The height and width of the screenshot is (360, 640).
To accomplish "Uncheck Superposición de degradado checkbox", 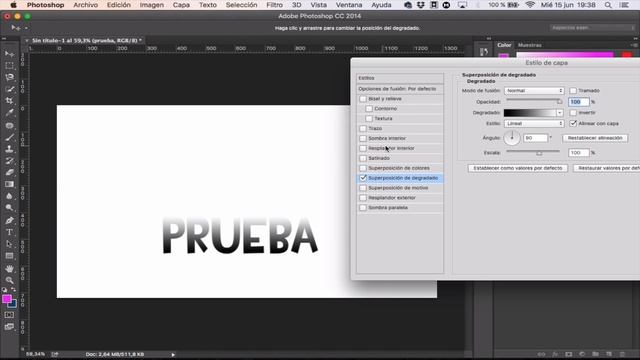I will [x=363, y=178].
